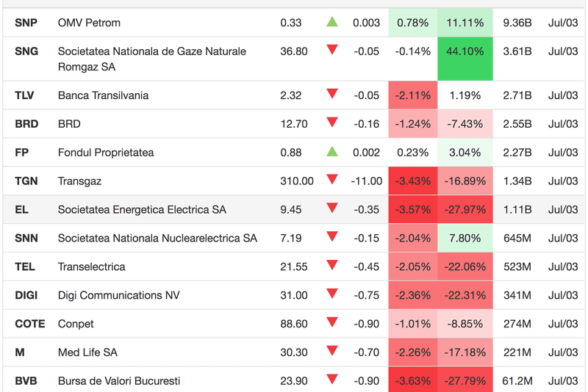Image resolution: width=588 pixels, height=392 pixels.
Task: Click the red down arrow in Romgaz row
Action: [x=332, y=50]
